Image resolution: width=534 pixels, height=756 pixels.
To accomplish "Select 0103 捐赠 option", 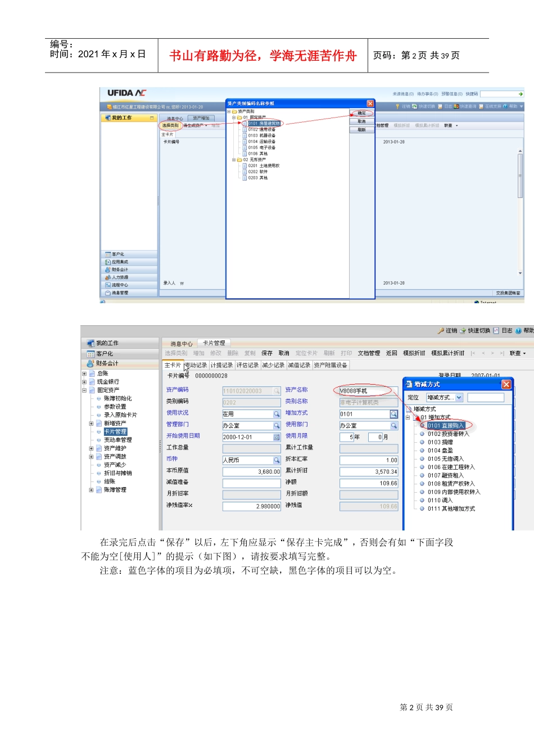I will [440, 443].
